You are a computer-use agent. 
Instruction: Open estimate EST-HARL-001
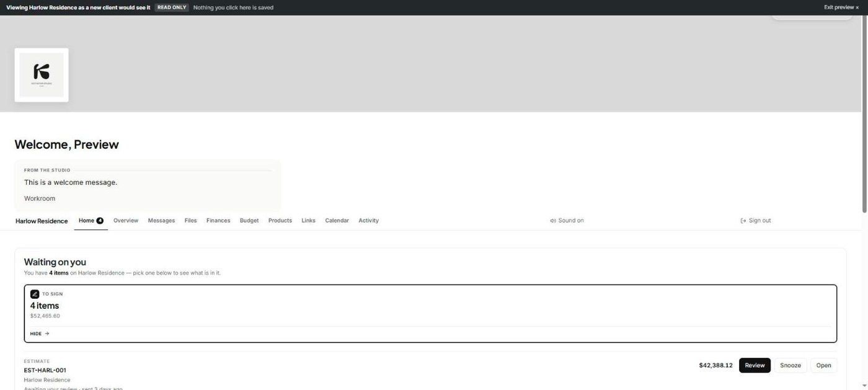pos(823,365)
